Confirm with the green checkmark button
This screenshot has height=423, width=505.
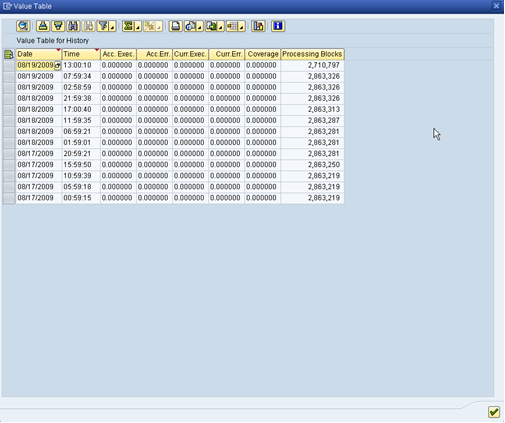coord(494,412)
